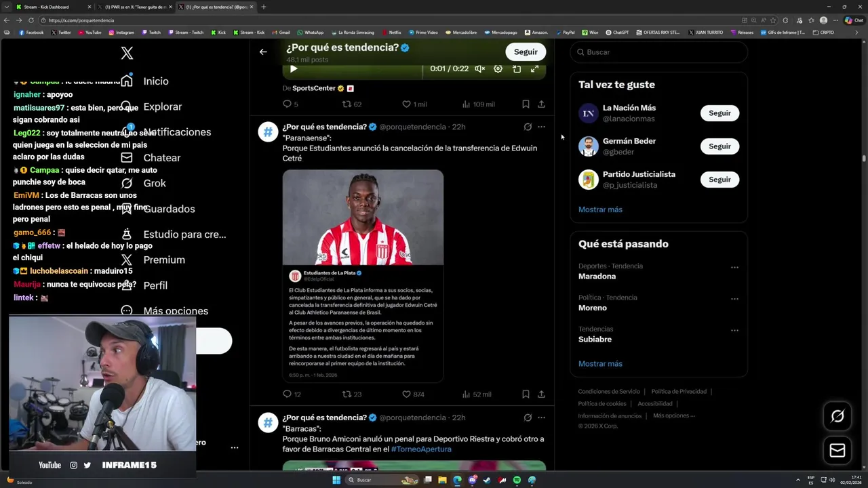Show more trends under Qué está pasando
The height and width of the screenshot is (488, 868).
pos(600,364)
